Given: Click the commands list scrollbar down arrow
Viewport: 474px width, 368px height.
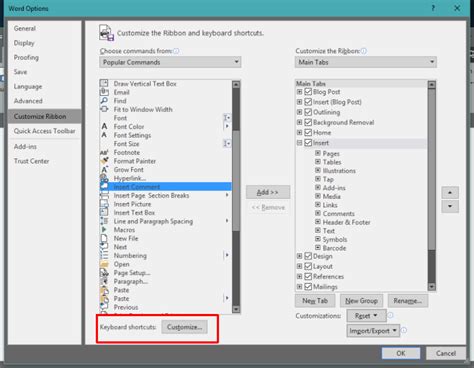Looking at the screenshot, I should point(236,309).
